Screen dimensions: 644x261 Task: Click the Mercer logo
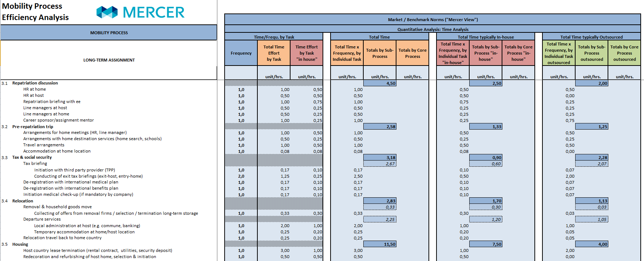(140, 12)
